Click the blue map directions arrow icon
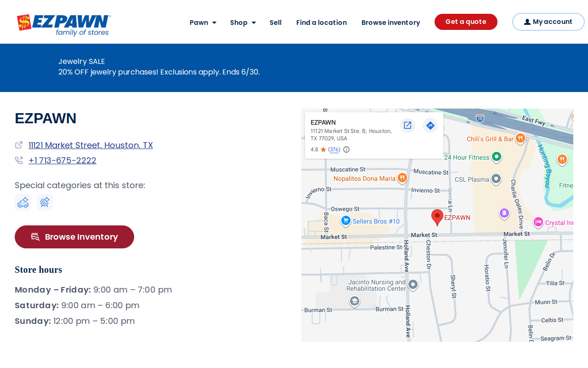Viewport: 588px width, 368px height. click(430, 125)
